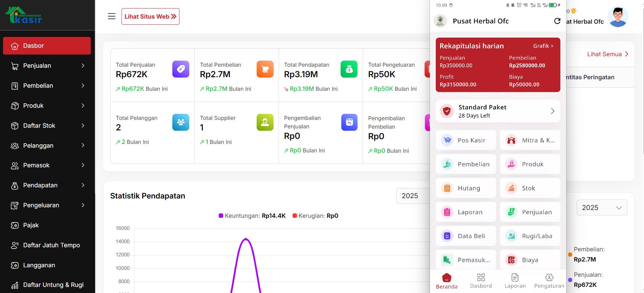The height and width of the screenshot is (293, 644).
Task: Click the purple Total Penjualan icon
Action: point(180,69)
